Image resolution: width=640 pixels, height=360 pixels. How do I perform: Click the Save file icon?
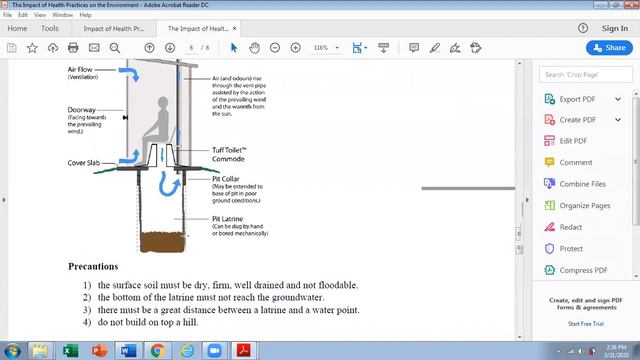point(12,48)
